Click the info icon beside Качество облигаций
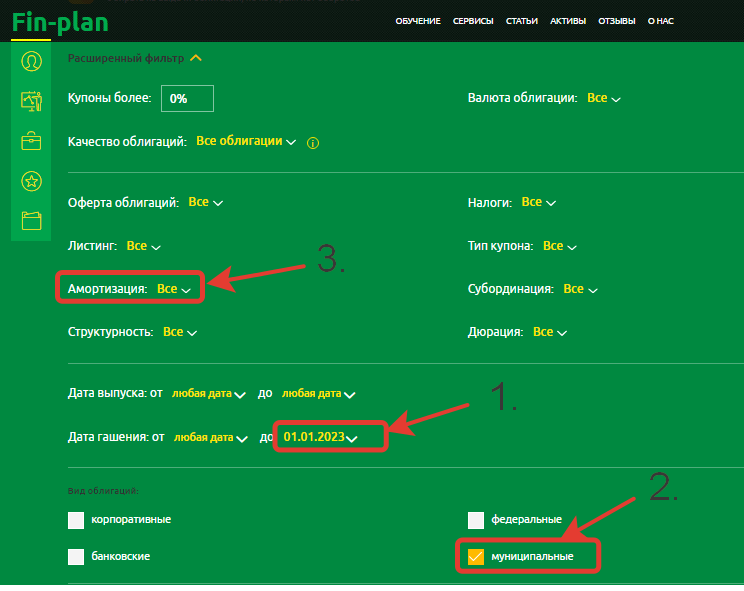The width and height of the screenshot is (744, 591). click(313, 143)
